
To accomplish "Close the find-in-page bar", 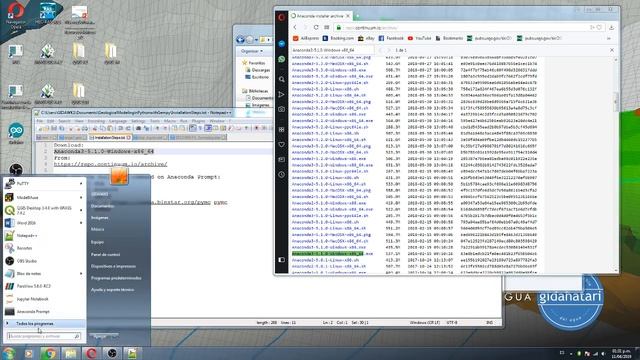I will (x=612, y=50).
